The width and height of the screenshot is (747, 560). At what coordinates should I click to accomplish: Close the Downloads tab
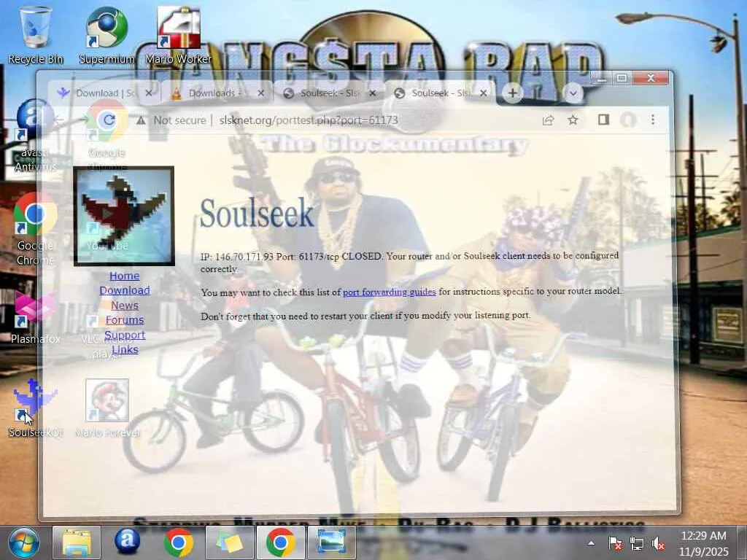coord(260,93)
